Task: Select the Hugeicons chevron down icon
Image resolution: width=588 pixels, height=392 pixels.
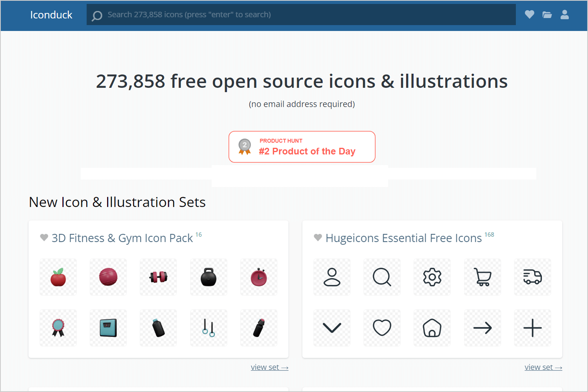Action: 332,328
